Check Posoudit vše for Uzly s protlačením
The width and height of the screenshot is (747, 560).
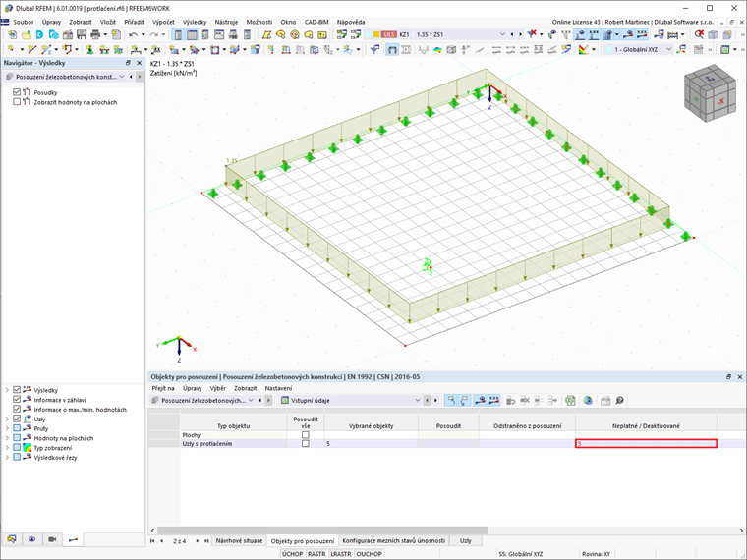point(306,443)
